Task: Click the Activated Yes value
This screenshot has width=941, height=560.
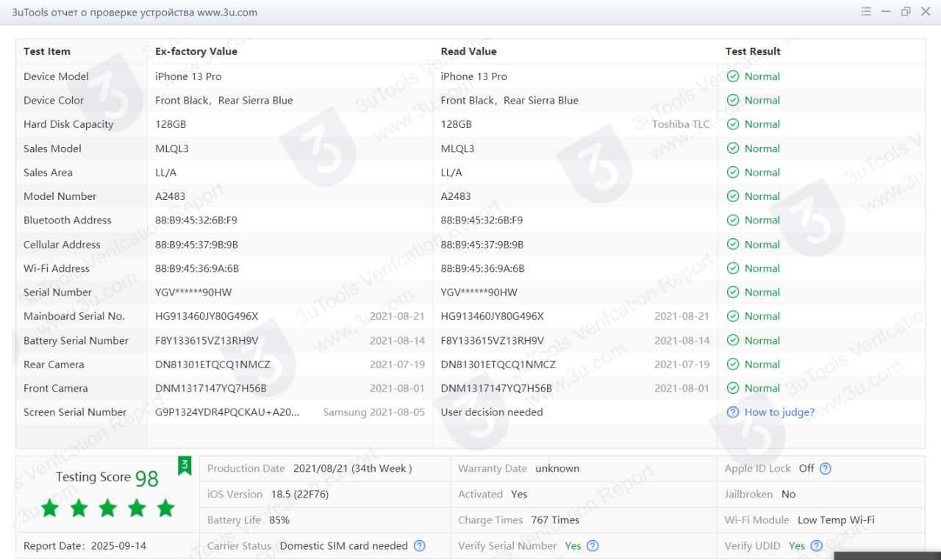Action: click(519, 494)
